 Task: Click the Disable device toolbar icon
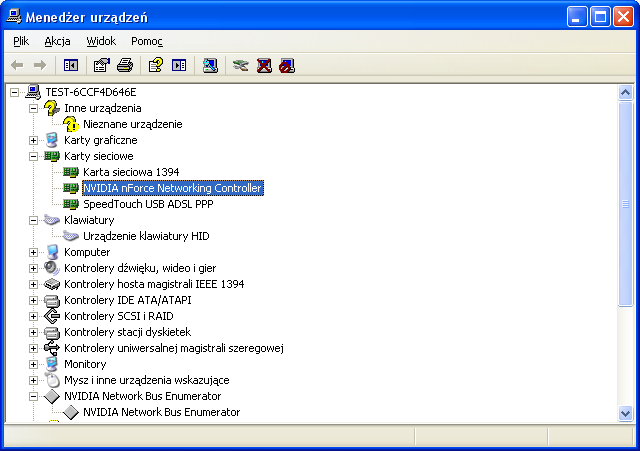tap(287, 65)
